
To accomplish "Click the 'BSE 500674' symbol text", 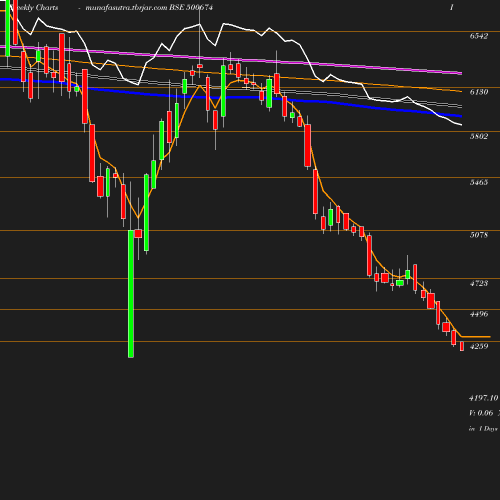I will coord(191,7).
